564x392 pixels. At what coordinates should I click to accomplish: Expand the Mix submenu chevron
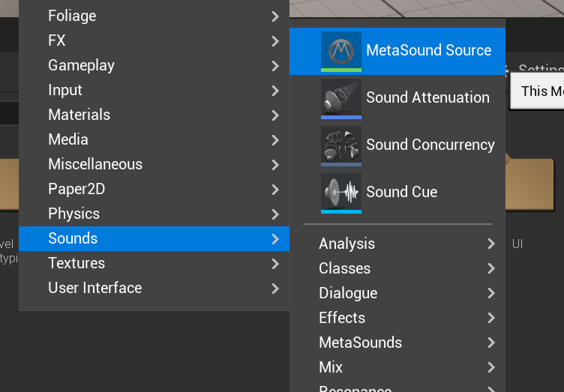point(491,367)
